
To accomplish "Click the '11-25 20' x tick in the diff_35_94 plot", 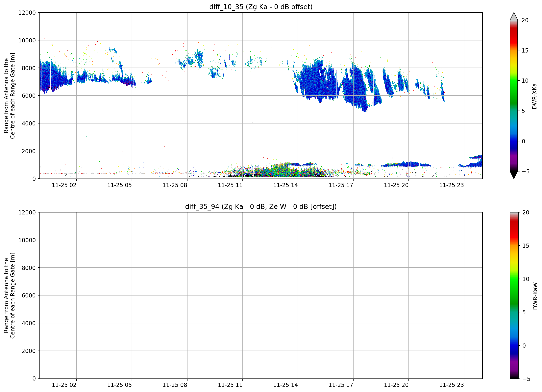I will pyautogui.click(x=396, y=385).
